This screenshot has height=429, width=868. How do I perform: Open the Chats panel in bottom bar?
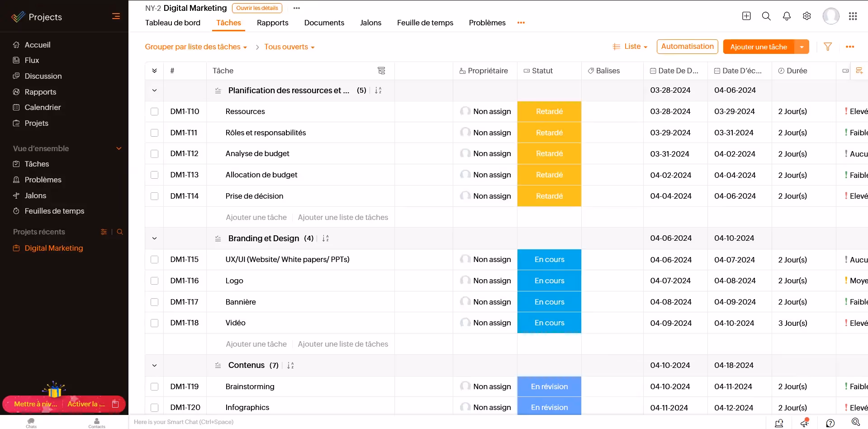(30, 423)
